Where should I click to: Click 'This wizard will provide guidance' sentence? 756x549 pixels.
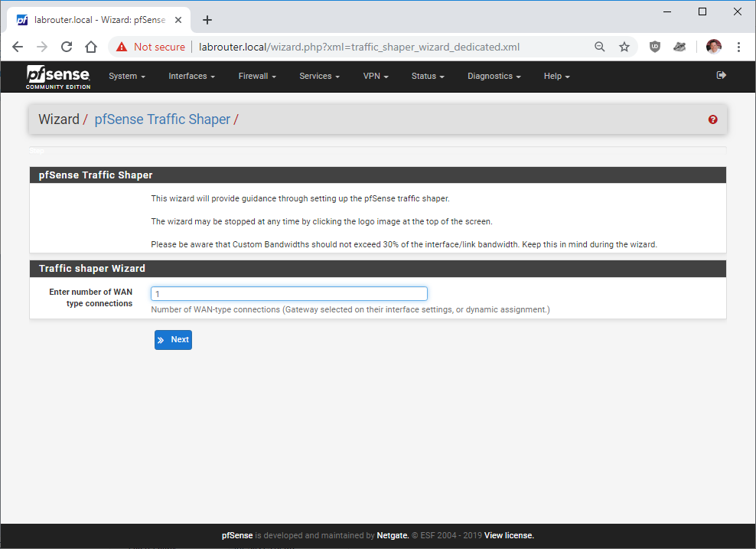(300, 198)
